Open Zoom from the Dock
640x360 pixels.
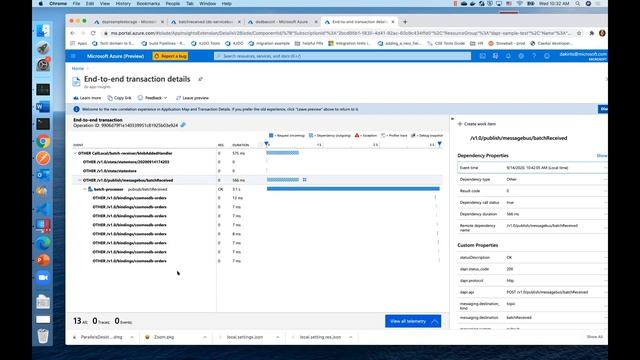tap(43, 277)
